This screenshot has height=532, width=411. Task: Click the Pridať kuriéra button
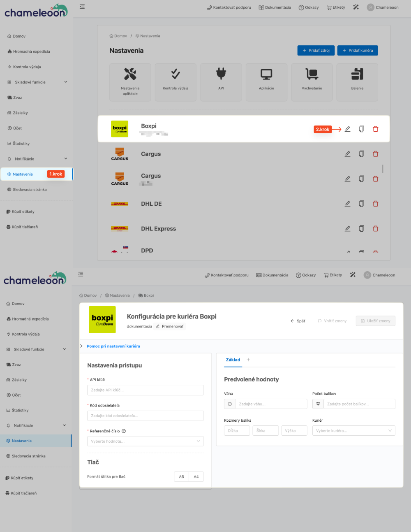(x=358, y=51)
